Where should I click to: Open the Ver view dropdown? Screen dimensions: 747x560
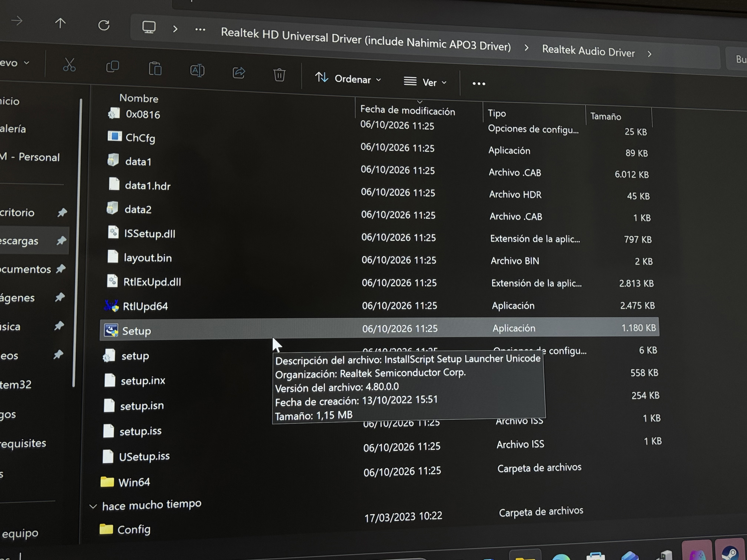tap(425, 82)
